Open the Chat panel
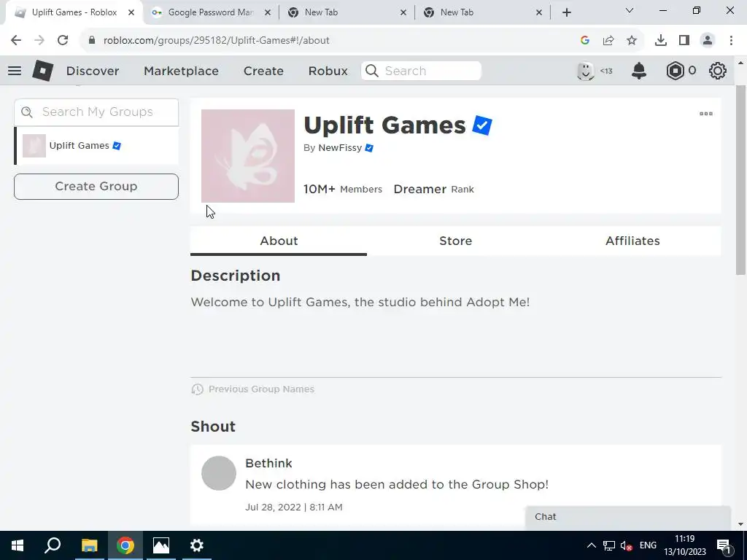Image resolution: width=747 pixels, height=560 pixels. [x=628, y=517]
